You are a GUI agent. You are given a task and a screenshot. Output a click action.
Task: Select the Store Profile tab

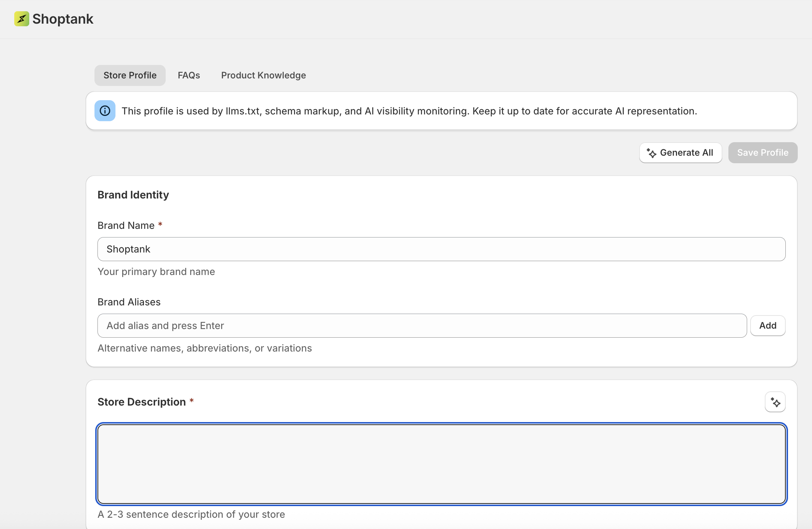pyautogui.click(x=130, y=75)
